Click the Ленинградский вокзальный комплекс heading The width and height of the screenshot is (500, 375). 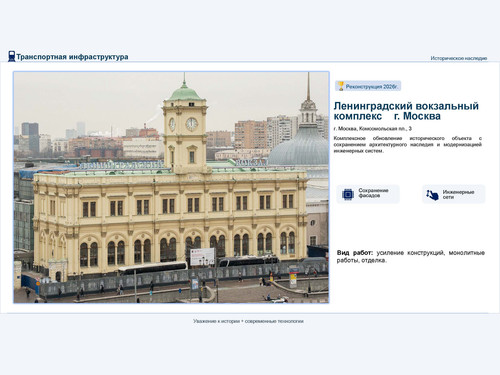406,111
